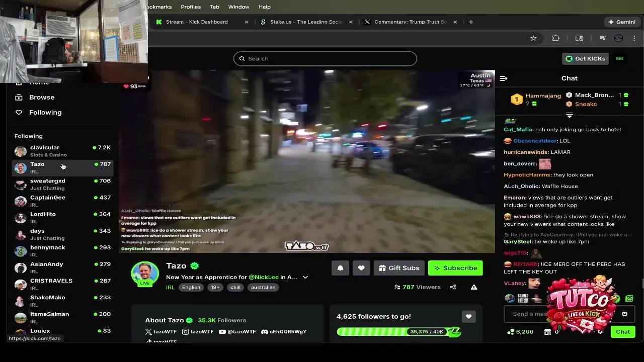Viewport: 644px width, 362px height.
Task: Switch to Stream - Kick Dashboard tab
Action: coord(197,22)
